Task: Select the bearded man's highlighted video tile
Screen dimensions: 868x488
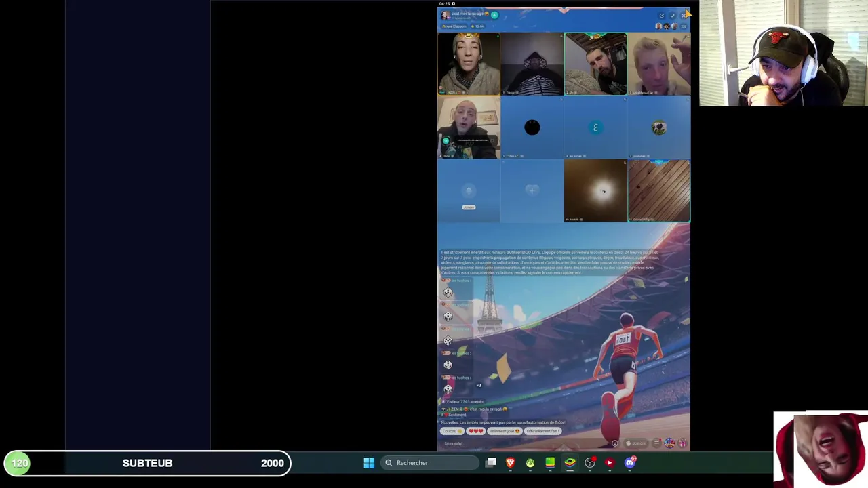Action: pos(595,64)
